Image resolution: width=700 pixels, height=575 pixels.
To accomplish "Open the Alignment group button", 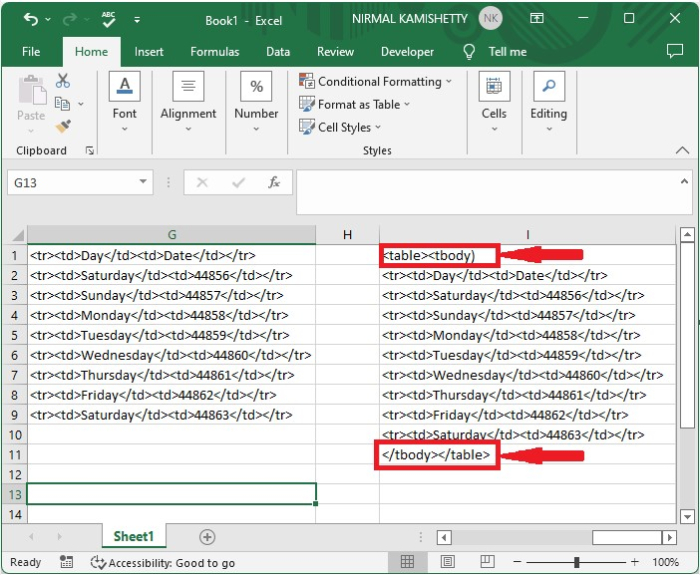I will click(188, 102).
